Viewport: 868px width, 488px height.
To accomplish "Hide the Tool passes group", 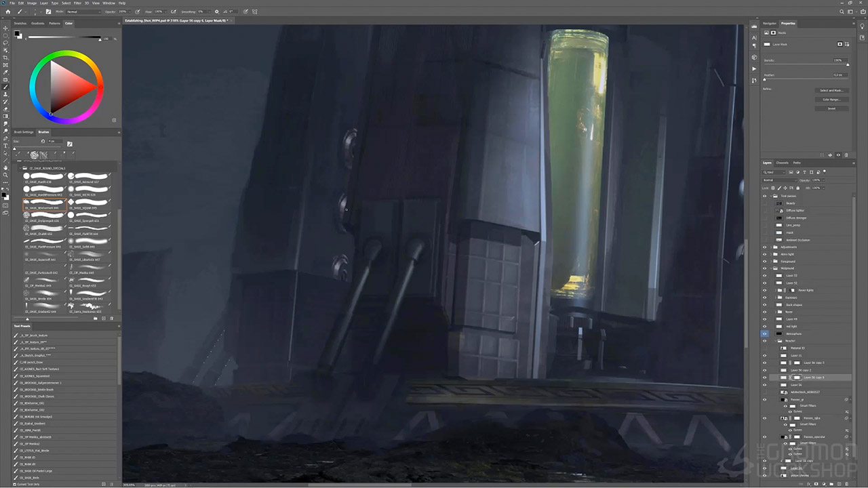I will pyautogui.click(x=764, y=196).
